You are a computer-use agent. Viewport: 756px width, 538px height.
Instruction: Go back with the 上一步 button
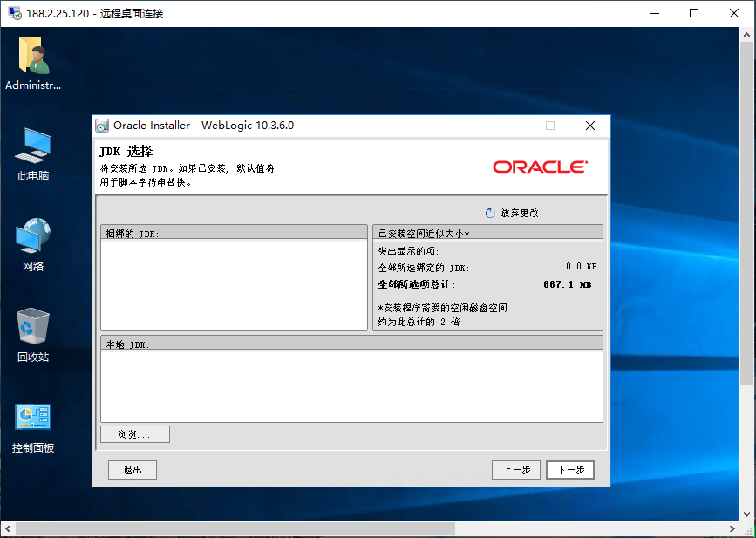point(516,470)
